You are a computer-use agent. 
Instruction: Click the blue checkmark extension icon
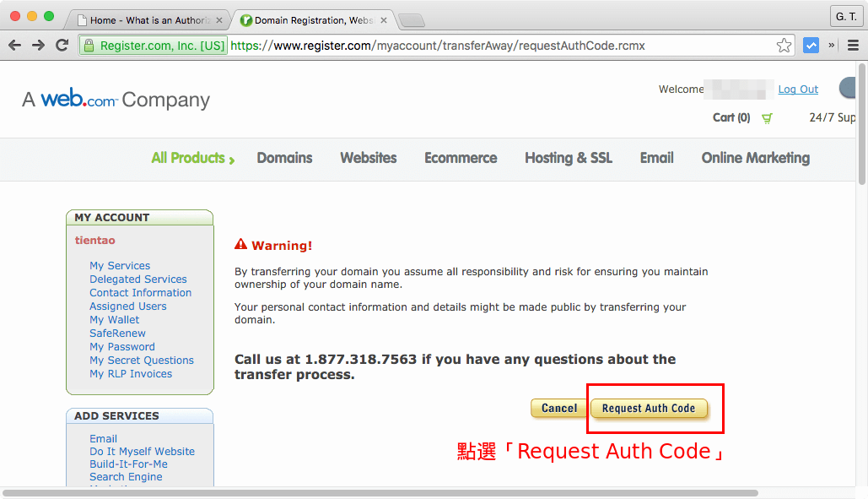click(811, 46)
